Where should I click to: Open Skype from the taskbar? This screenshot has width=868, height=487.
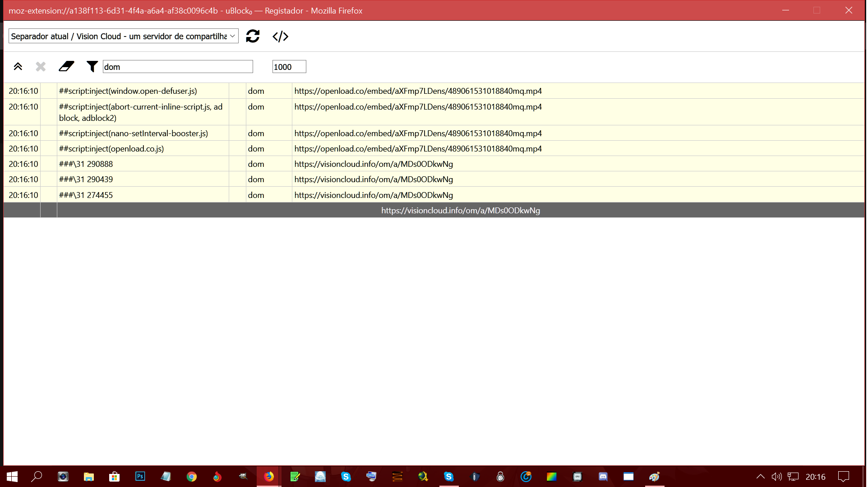[x=346, y=477]
